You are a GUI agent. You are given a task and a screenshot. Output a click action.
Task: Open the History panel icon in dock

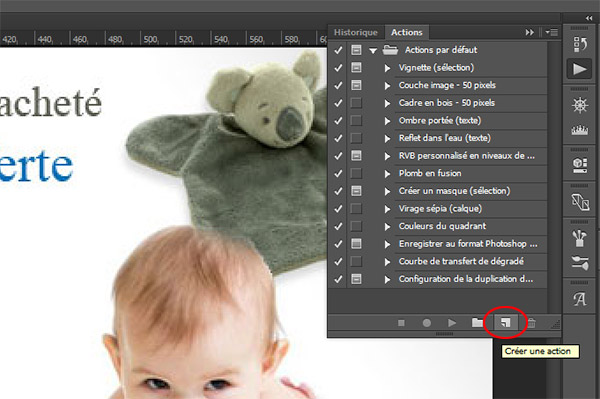point(580,44)
